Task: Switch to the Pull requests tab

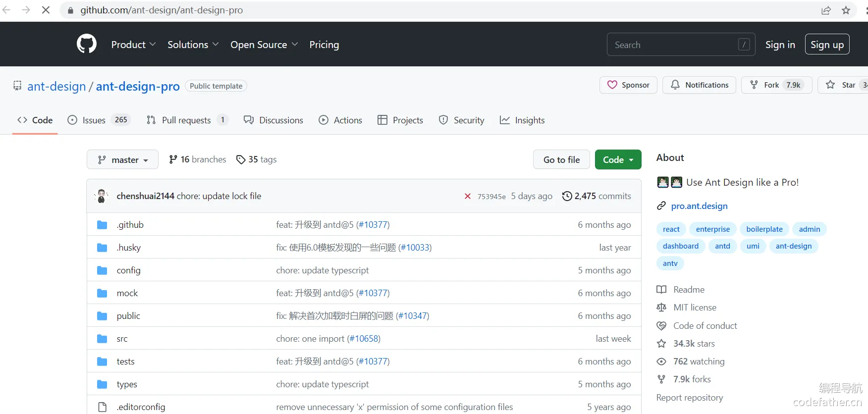Action: 187,120
